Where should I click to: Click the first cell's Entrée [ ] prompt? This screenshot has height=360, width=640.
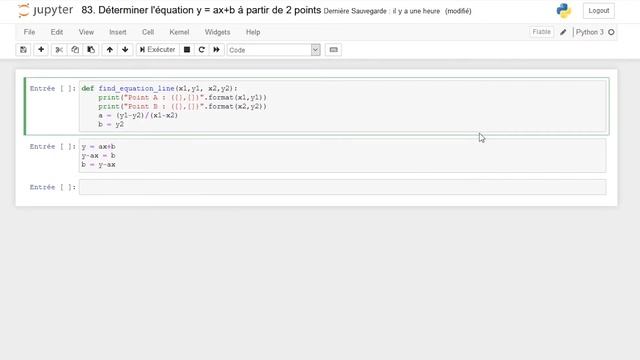pos(53,89)
